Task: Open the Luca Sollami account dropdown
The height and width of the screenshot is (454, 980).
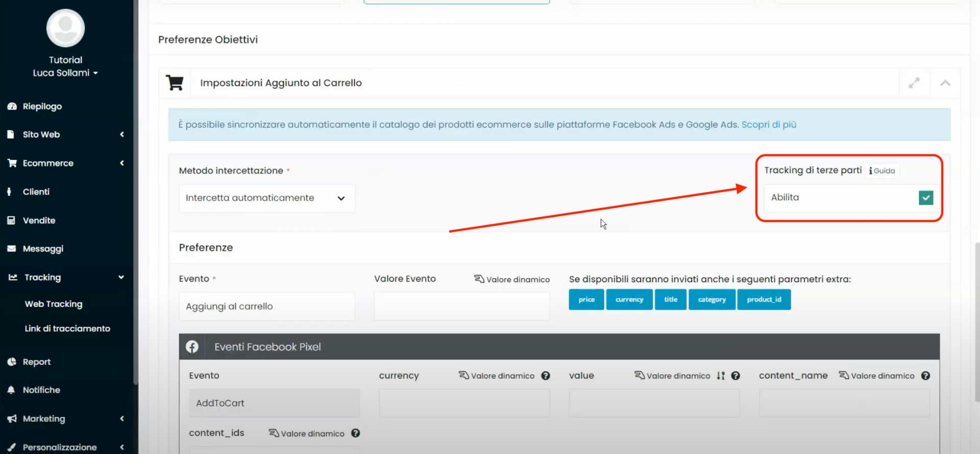Action: point(65,73)
